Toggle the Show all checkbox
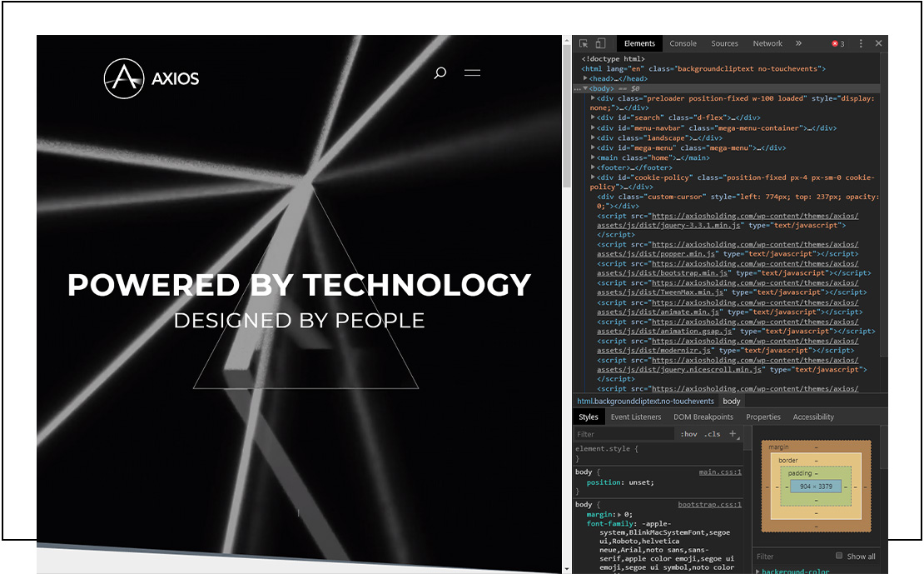 pyautogui.click(x=839, y=556)
